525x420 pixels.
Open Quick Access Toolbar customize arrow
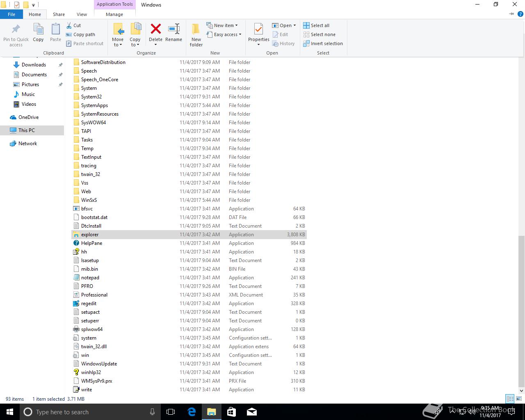click(x=34, y=5)
